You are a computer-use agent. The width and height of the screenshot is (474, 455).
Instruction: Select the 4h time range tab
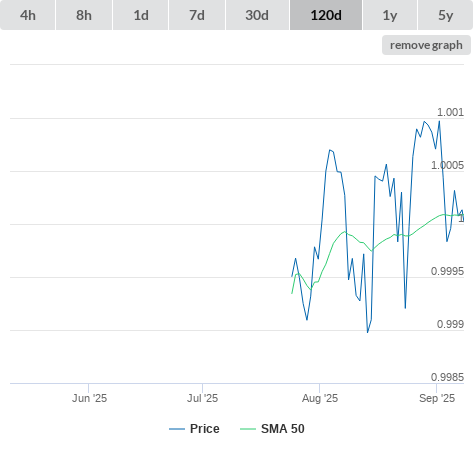(28, 15)
